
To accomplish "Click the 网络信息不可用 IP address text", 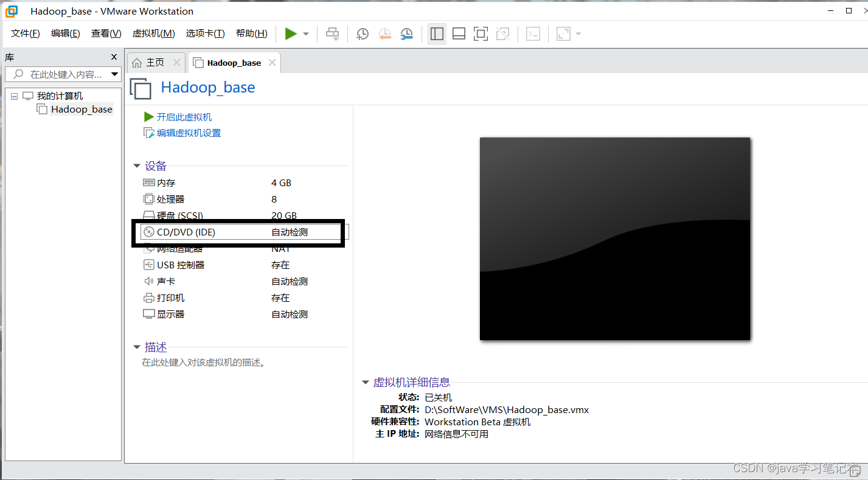I will click(456, 434).
